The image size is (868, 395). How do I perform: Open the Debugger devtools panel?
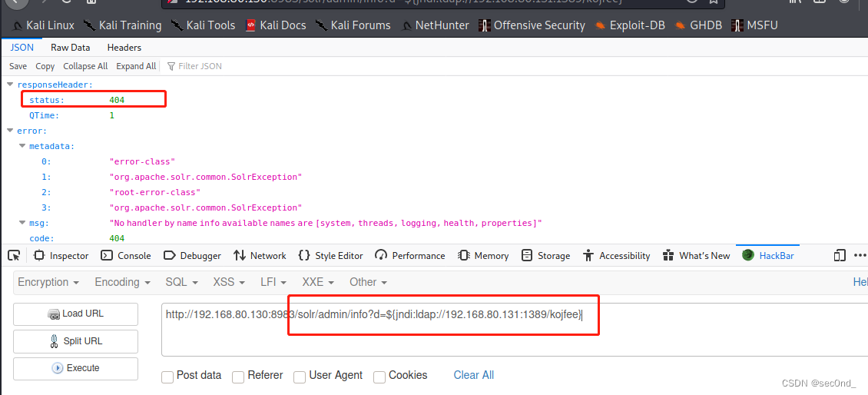(193, 255)
